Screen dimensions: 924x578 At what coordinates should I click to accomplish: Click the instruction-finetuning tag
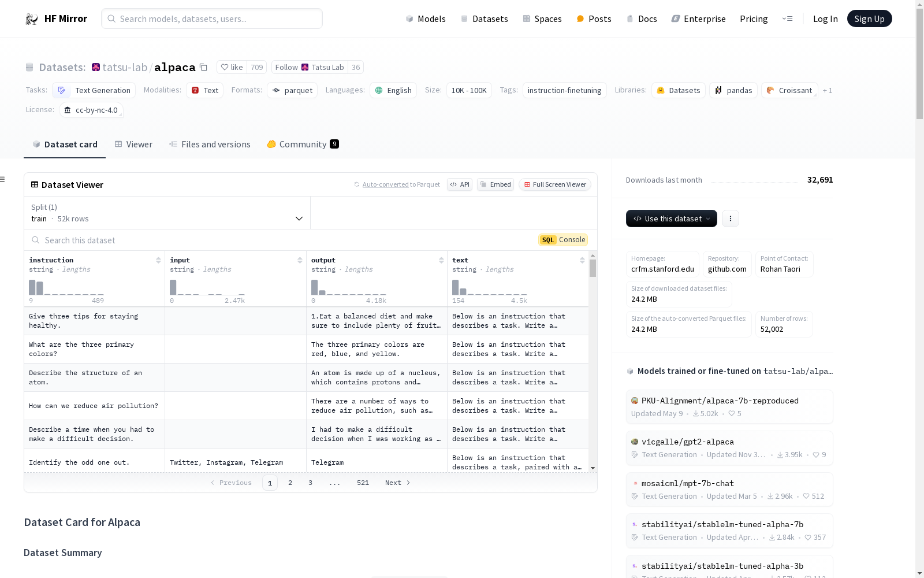click(x=564, y=90)
